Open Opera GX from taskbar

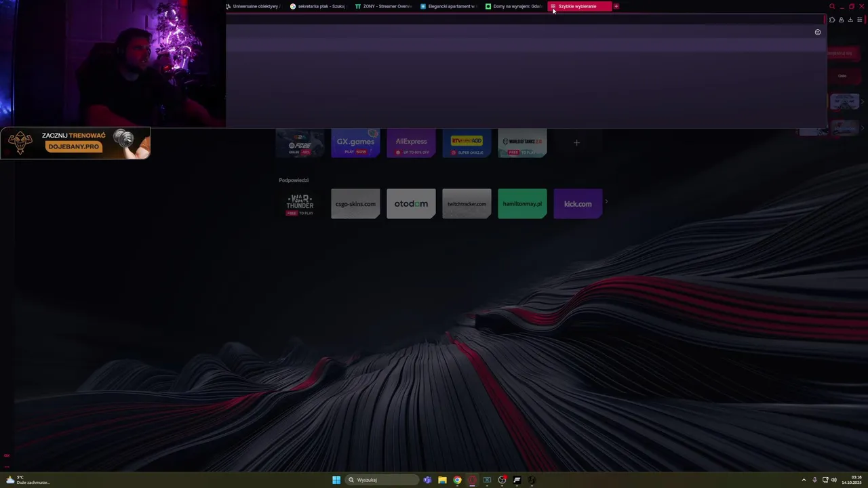tap(473, 480)
